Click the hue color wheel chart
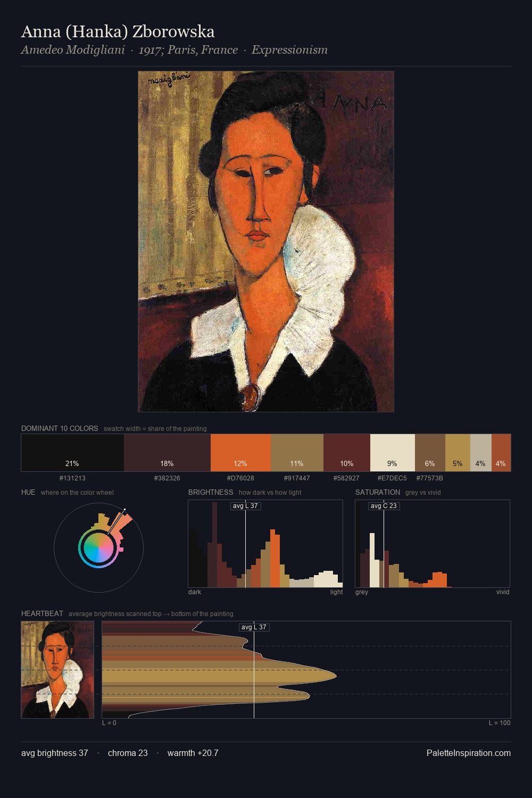The width and height of the screenshot is (532, 798). (98, 547)
